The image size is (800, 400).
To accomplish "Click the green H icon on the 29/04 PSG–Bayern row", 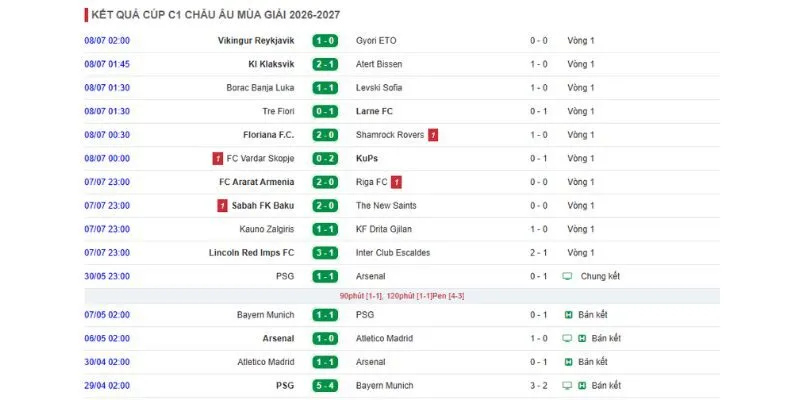I will 582,385.
